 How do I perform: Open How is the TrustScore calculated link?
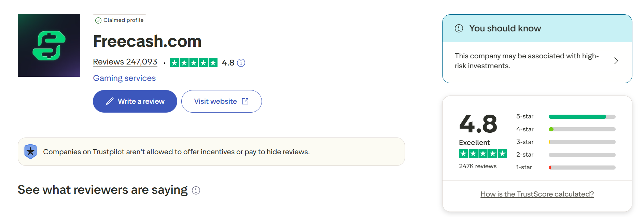pyautogui.click(x=537, y=194)
